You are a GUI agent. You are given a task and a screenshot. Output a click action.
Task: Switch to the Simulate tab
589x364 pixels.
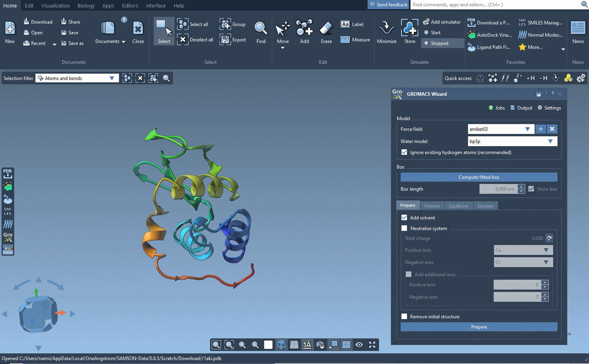pyautogui.click(x=485, y=206)
